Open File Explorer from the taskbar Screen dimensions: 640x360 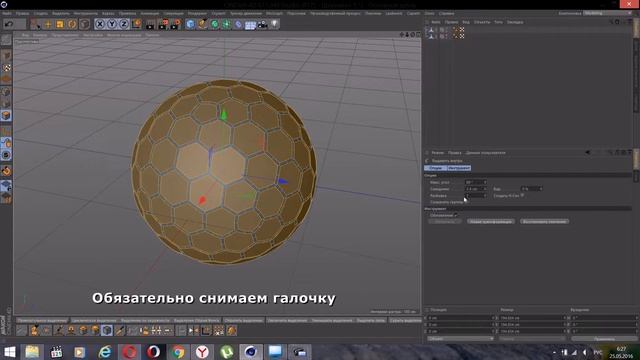pos(32,352)
